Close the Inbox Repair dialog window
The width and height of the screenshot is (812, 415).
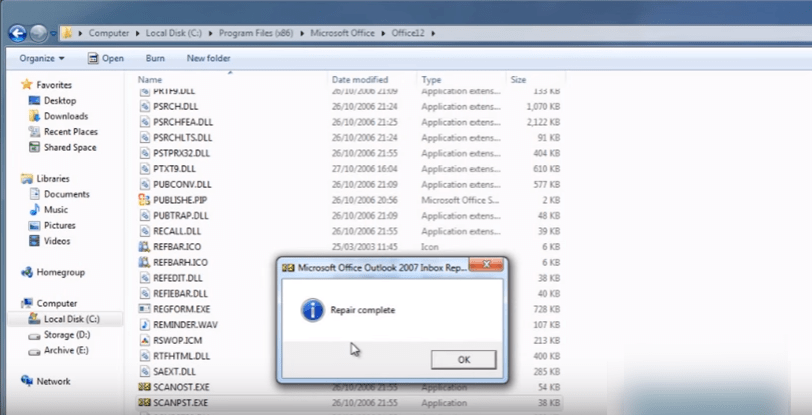(x=486, y=265)
